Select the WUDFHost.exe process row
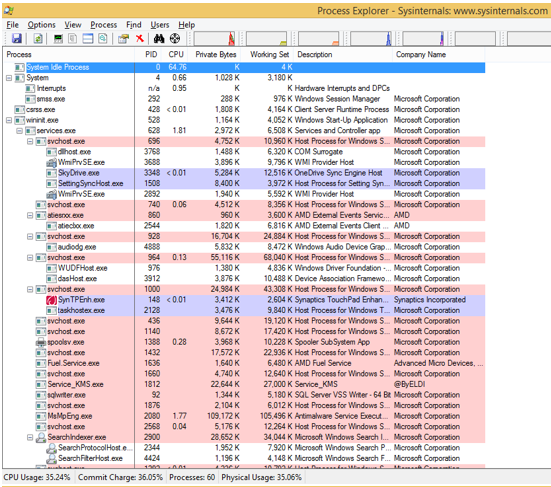This screenshot has width=551, height=487. [244, 268]
